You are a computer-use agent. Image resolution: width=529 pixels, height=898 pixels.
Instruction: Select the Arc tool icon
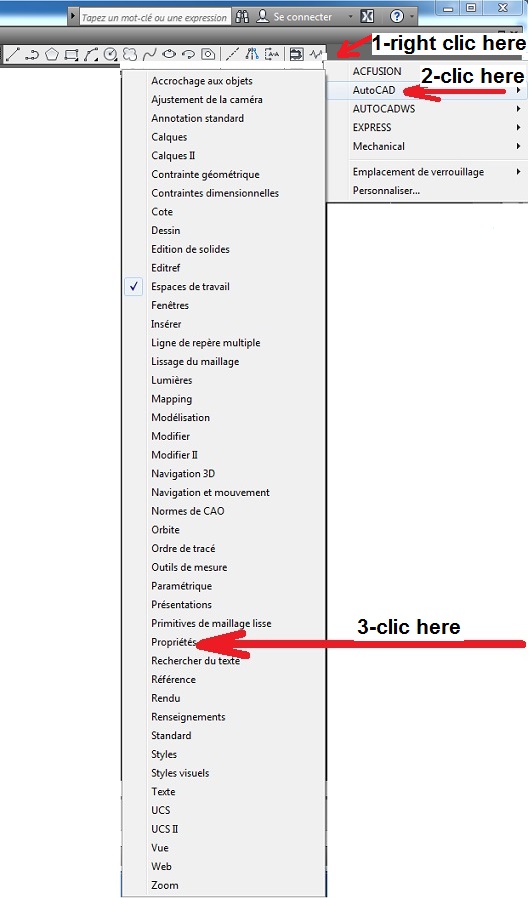tap(90, 55)
